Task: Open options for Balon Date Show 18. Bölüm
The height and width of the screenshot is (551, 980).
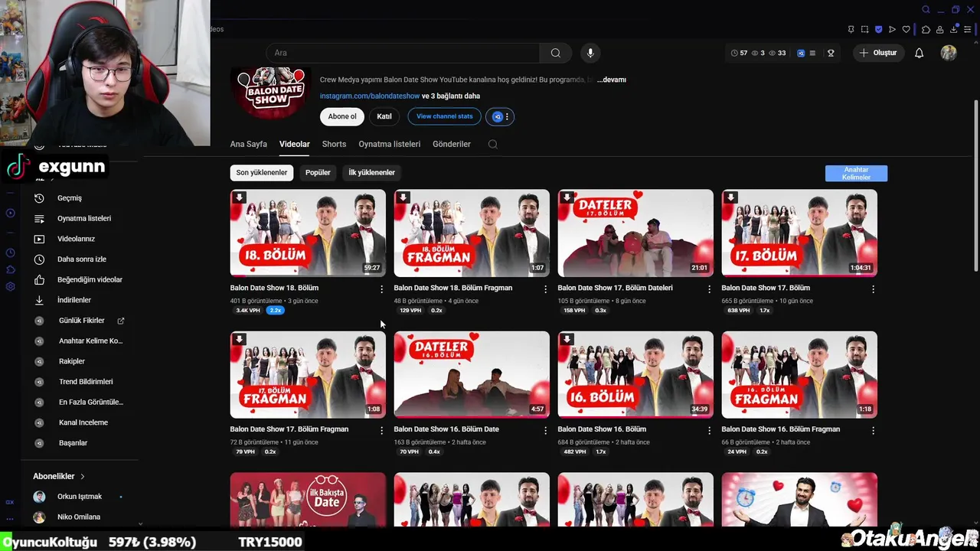Action: click(381, 289)
